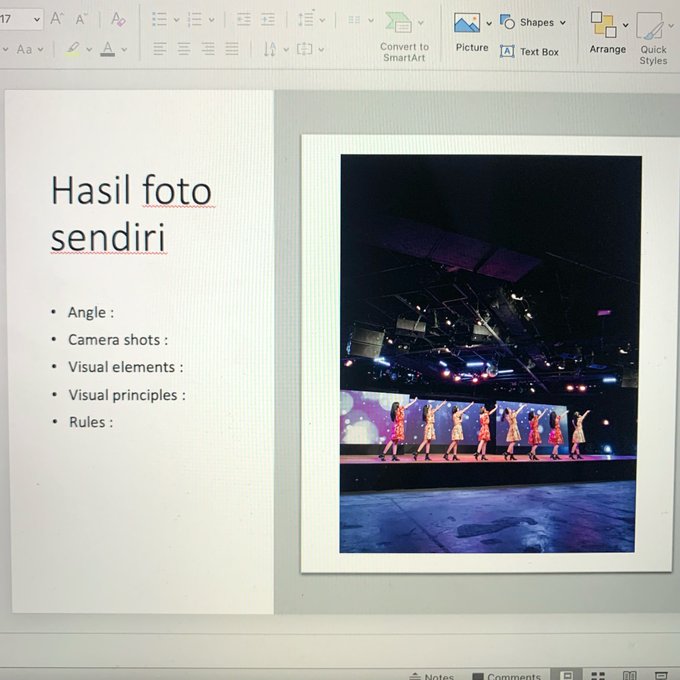Open text direction options
680x680 pixels.
coord(270,49)
